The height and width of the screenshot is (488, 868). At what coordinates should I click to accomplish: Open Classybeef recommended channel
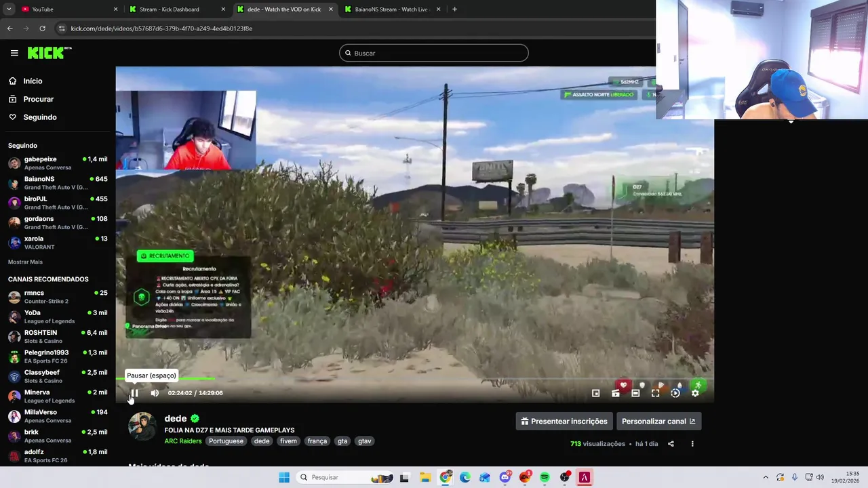coord(58,376)
